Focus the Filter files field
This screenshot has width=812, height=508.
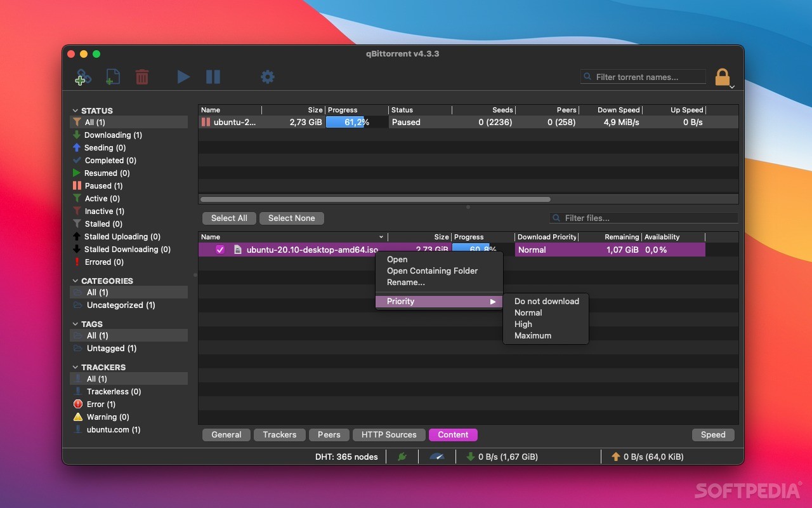(x=643, y=218)
